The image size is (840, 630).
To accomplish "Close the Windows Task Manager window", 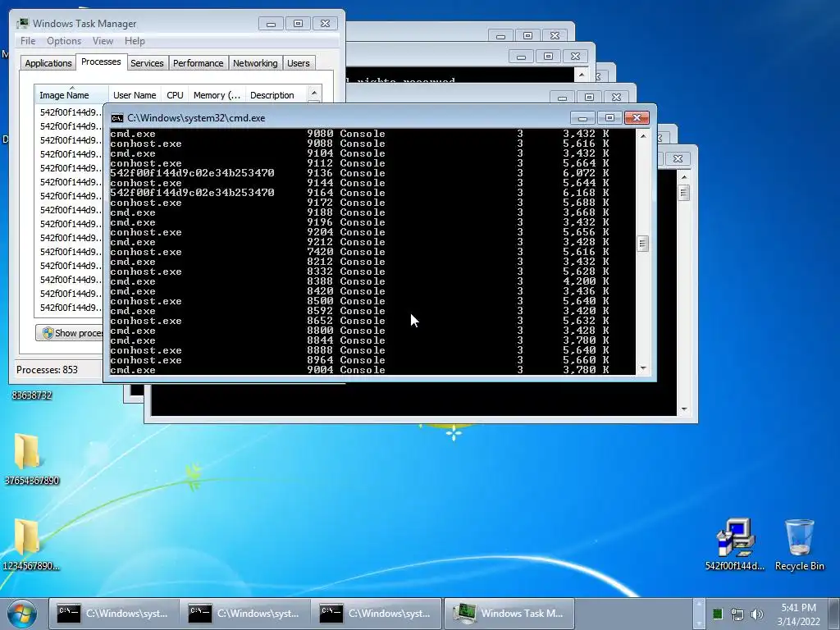I will tap(325, 24).
